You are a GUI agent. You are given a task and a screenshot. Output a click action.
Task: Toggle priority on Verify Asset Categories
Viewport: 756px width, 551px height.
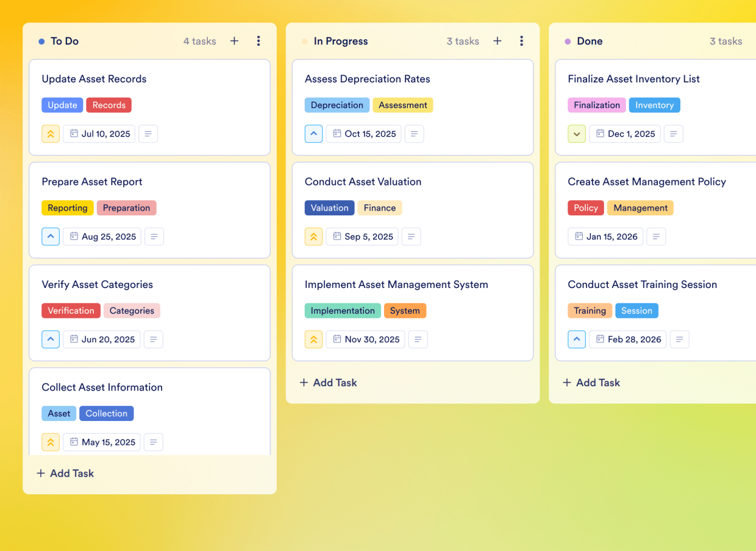pyautogui.click(x=51, y=339)
